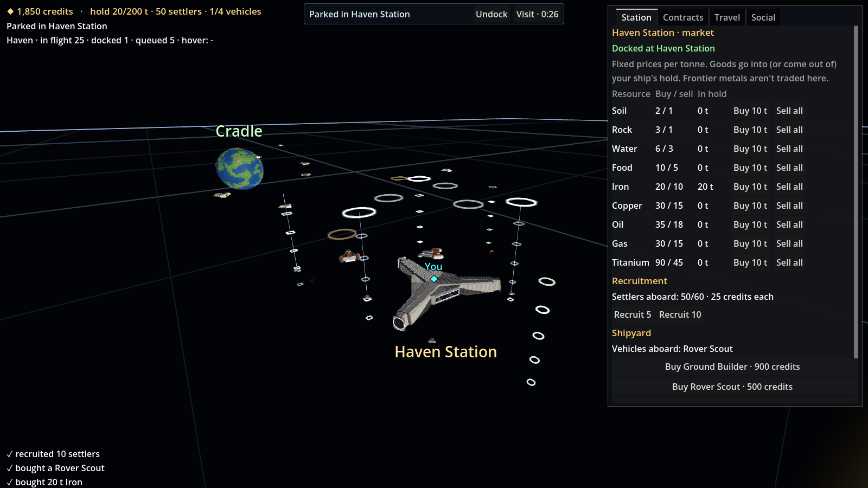Buy 10 t of Gas
The height and width of the screenshot is (488, 868).
750,243
